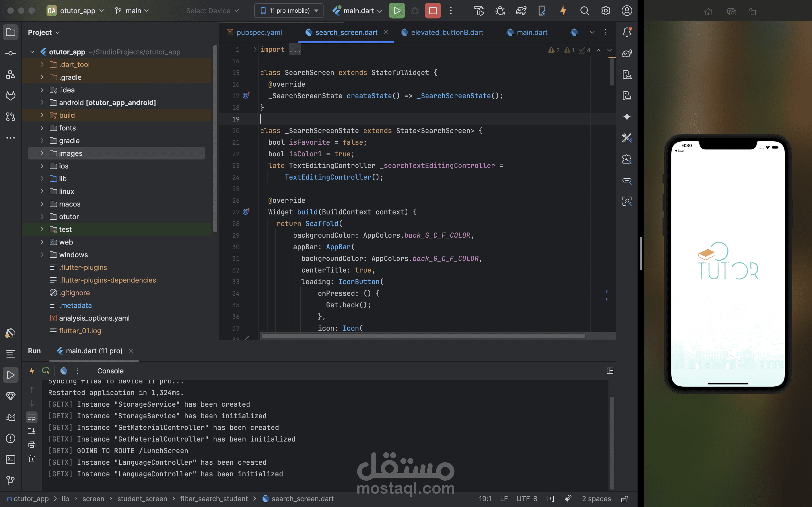Toggle soft-wrap in the console
The width and height of the screenshot is (812, 507).
coord(31,417)
